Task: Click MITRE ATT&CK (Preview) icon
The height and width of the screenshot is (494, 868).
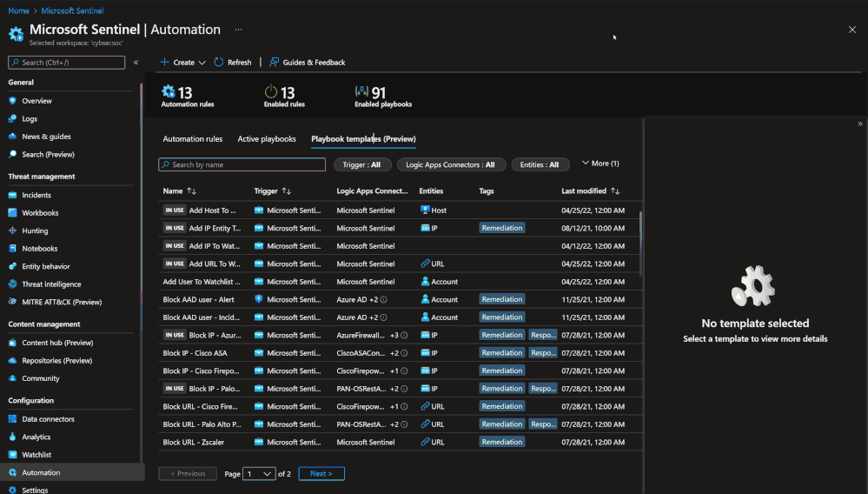Action: 13,302
